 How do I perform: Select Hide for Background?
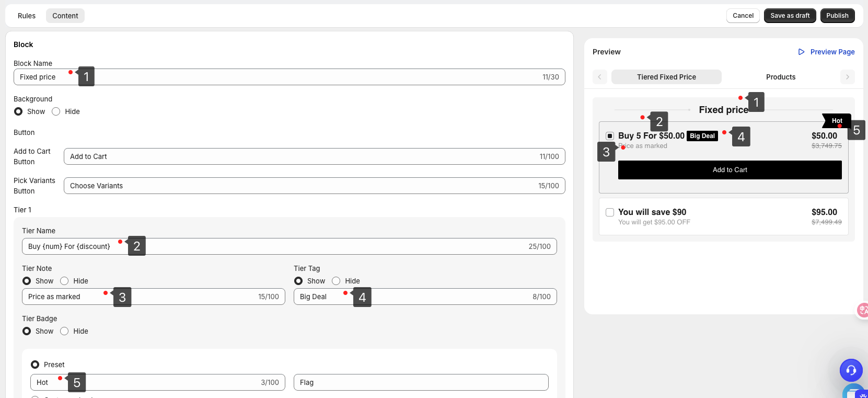coord(56,111)
